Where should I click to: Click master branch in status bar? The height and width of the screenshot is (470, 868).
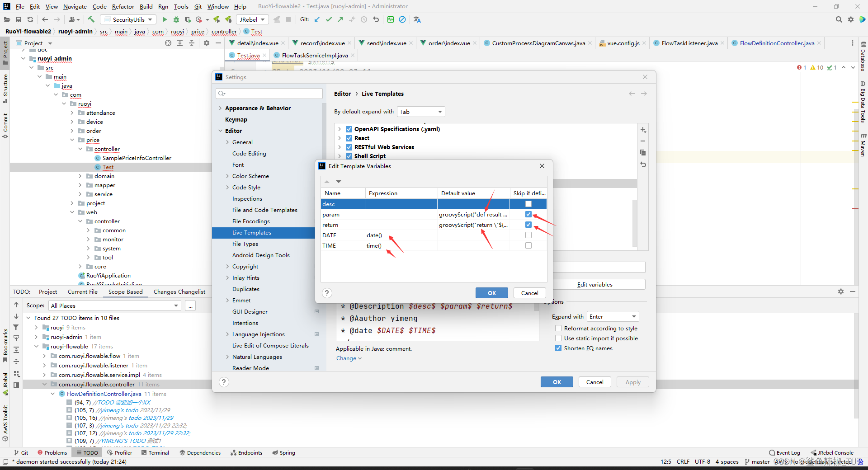click(x=757, y=461)
